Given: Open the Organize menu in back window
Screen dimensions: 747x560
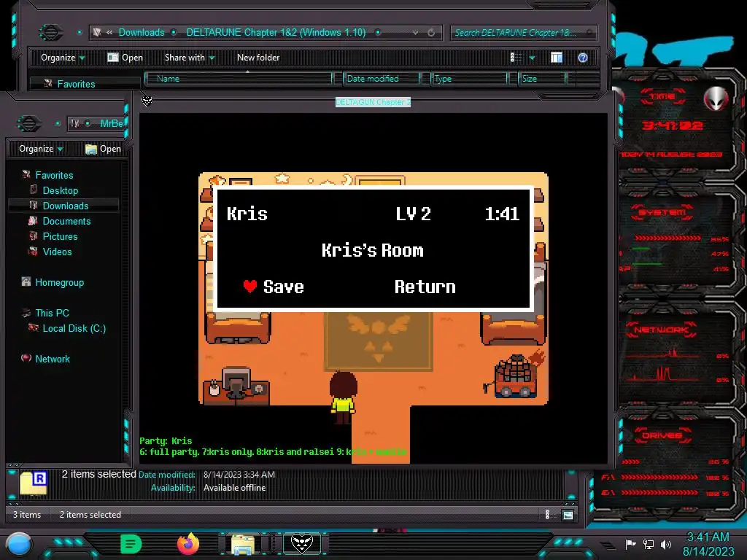Looking at the screenshot, I should (63, 58).
